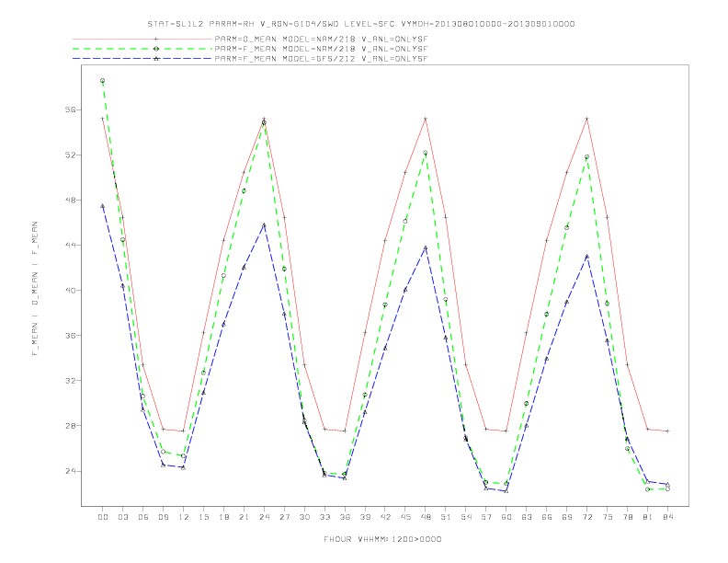The image size is (728, 563).
Task: Click x-axis forecast hour label 27
Action: coord(284,517)
